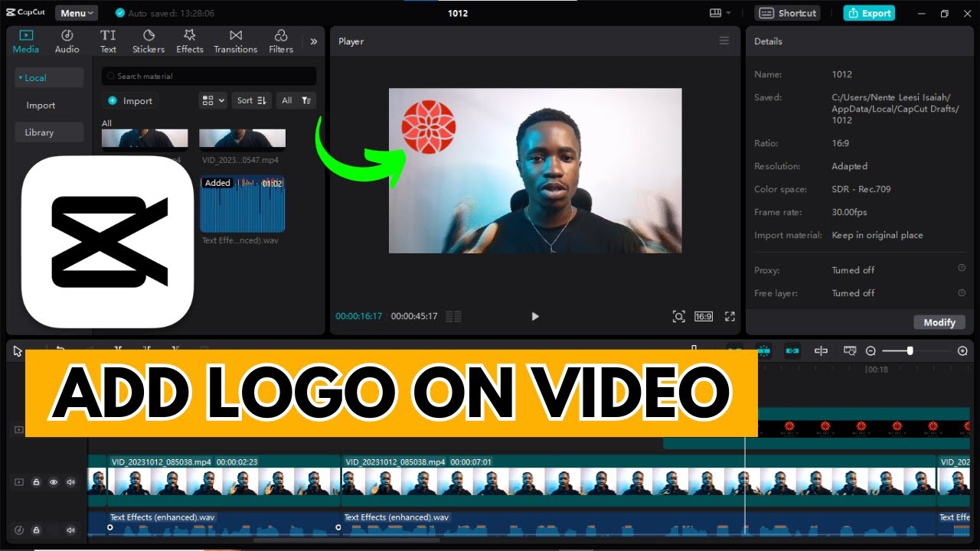The height and width of the screenshot is (551, 980).
Task: Click the Export button
Action: coord(868,13)
